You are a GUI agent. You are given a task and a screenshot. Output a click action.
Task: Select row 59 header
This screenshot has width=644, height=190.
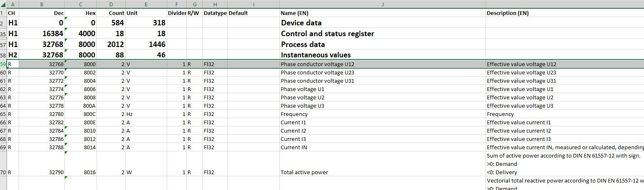(3, 64)
